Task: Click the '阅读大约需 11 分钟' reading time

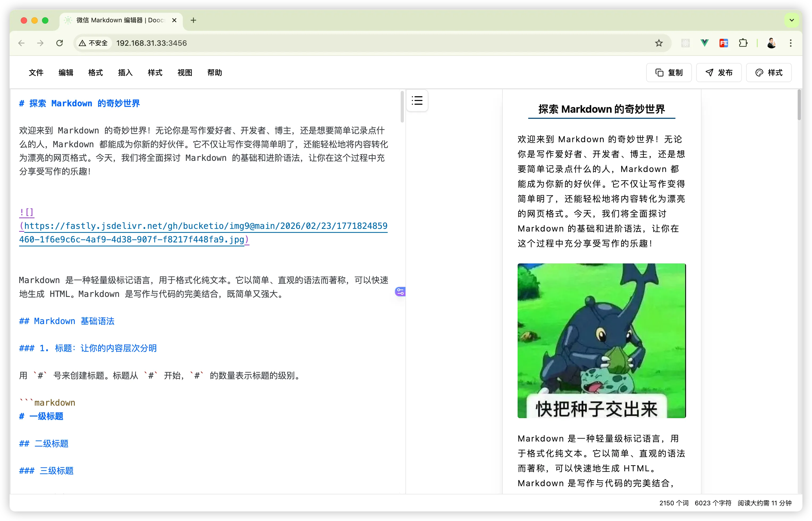Action: pos(765,503)
